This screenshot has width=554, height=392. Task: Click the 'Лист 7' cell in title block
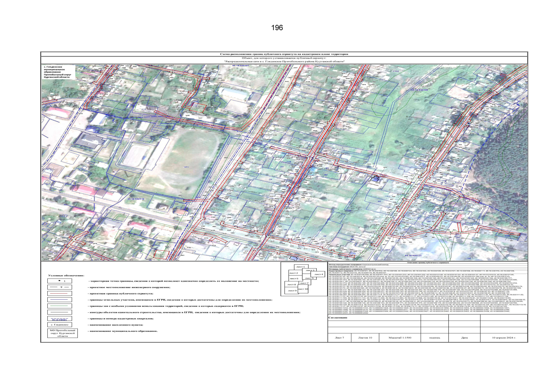point(339,338)
